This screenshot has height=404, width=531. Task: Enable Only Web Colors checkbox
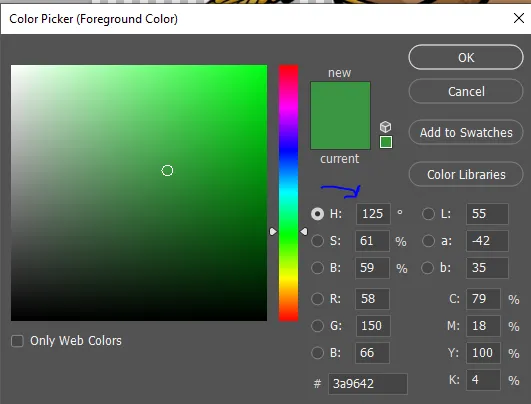tap(17, 341)
